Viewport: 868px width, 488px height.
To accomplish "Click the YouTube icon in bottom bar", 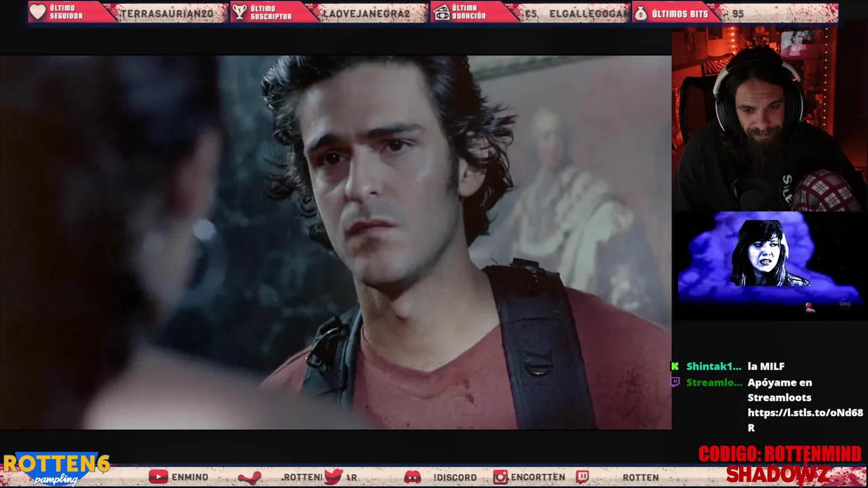I will [x=158, y=477].
